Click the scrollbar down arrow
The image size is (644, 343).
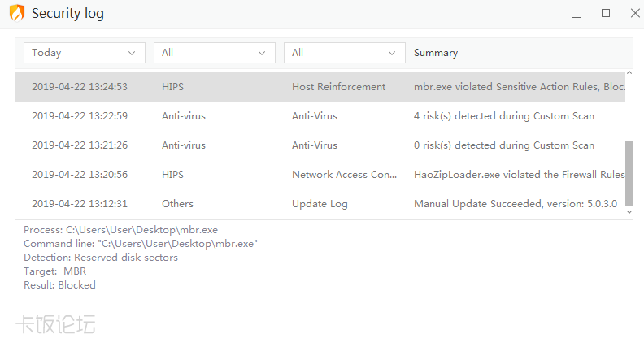pos(629,212)
